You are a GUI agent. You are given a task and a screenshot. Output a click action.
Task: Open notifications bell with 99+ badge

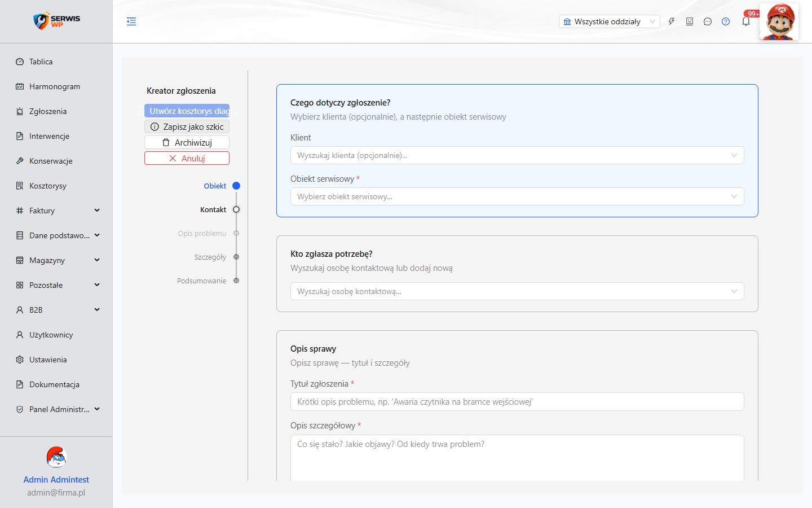746,21
